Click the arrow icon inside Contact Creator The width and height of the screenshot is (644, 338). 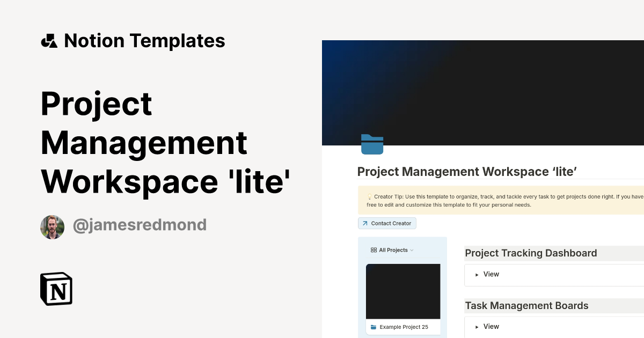click(364, 223)
